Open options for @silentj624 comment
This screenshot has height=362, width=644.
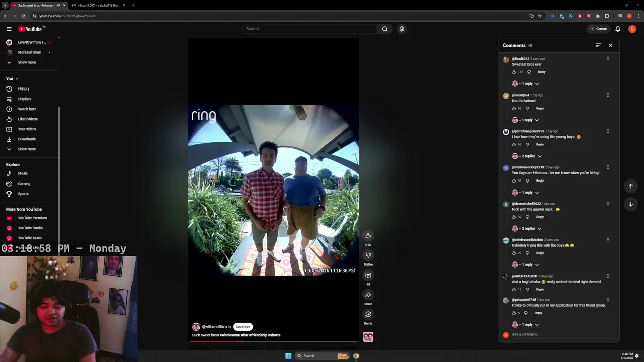click(x=608, y=95)
